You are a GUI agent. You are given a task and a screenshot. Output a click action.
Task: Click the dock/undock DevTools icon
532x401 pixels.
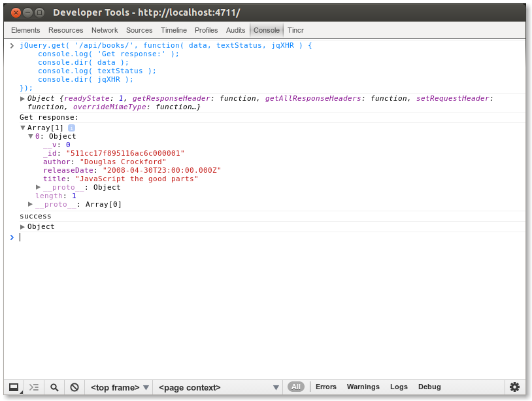(14, 387)
